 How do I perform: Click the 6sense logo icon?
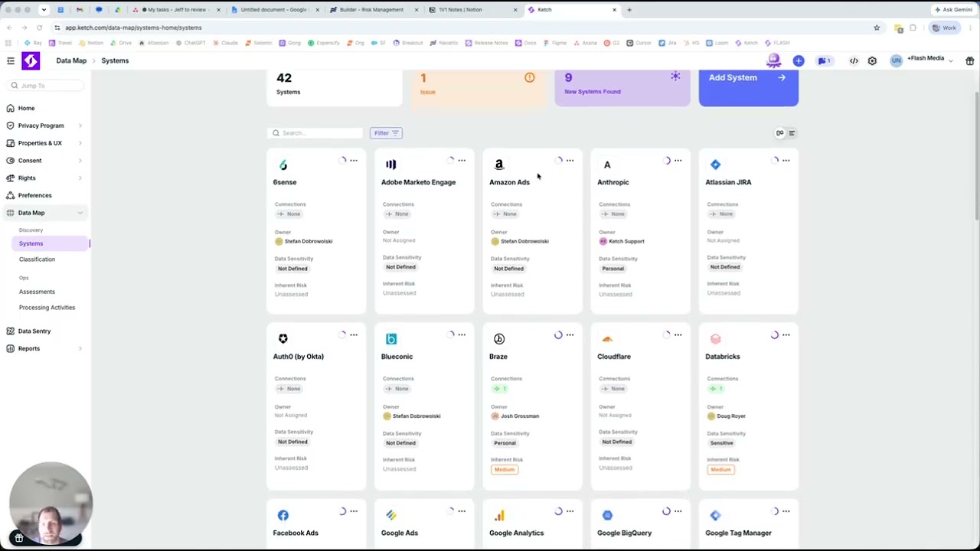283,165
